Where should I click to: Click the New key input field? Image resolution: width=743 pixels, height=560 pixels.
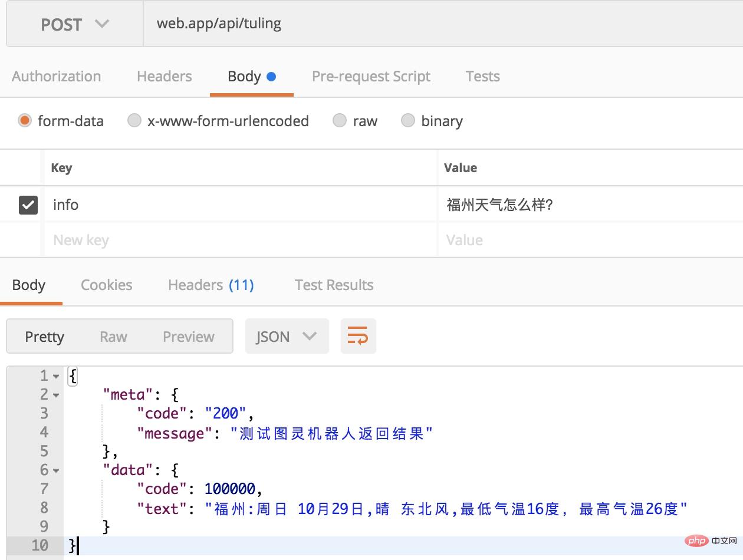[x=241, y=240]
